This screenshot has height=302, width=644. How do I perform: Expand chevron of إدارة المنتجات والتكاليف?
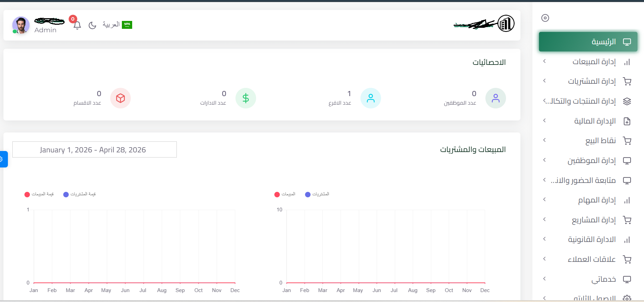point(544,101)
